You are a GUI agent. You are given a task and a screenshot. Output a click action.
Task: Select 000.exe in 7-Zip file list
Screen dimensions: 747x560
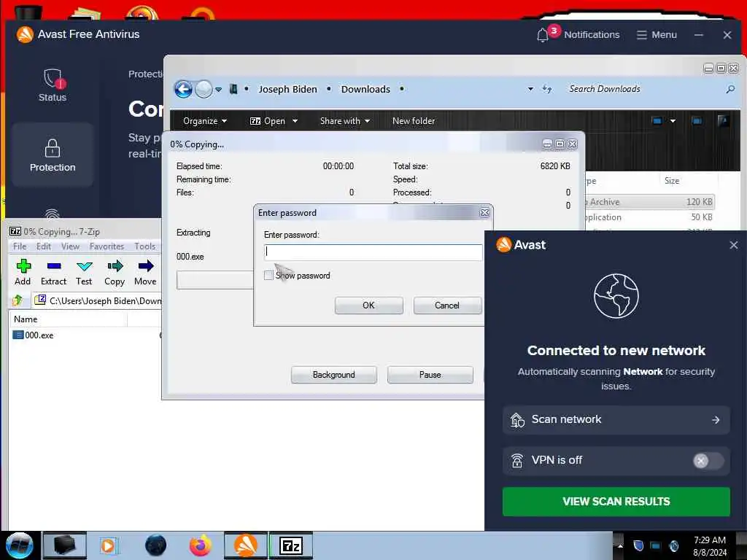coord(33,335)
